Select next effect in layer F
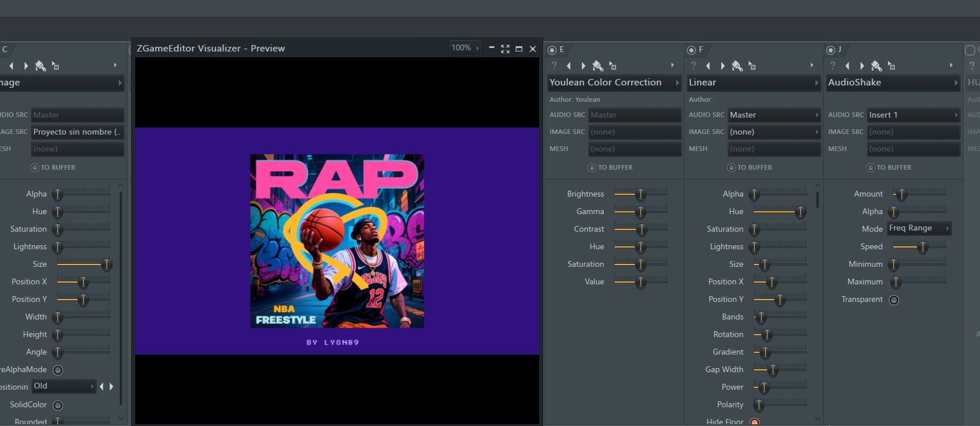The width and height of the screenshot is (980, 426). (x=722, y=66)
